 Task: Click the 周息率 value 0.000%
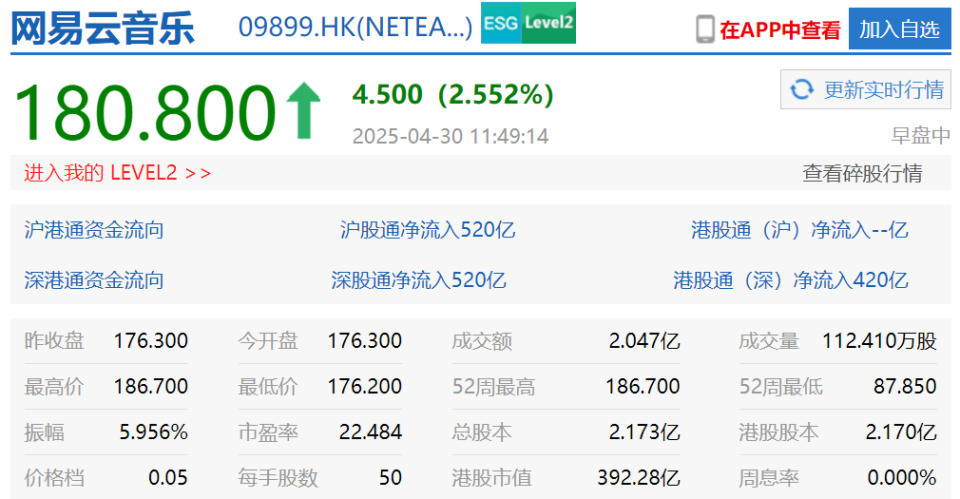(902, 478)
